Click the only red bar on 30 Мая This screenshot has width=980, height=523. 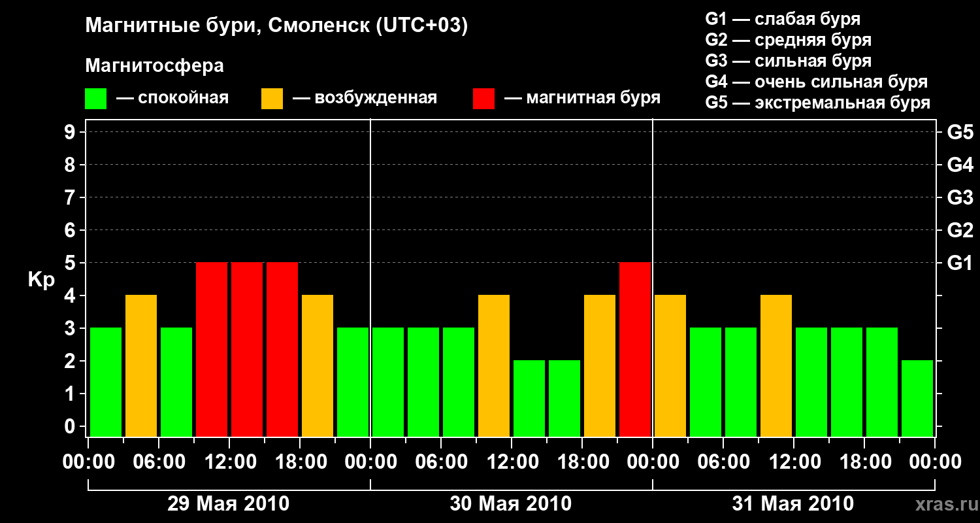coord(635,349)
